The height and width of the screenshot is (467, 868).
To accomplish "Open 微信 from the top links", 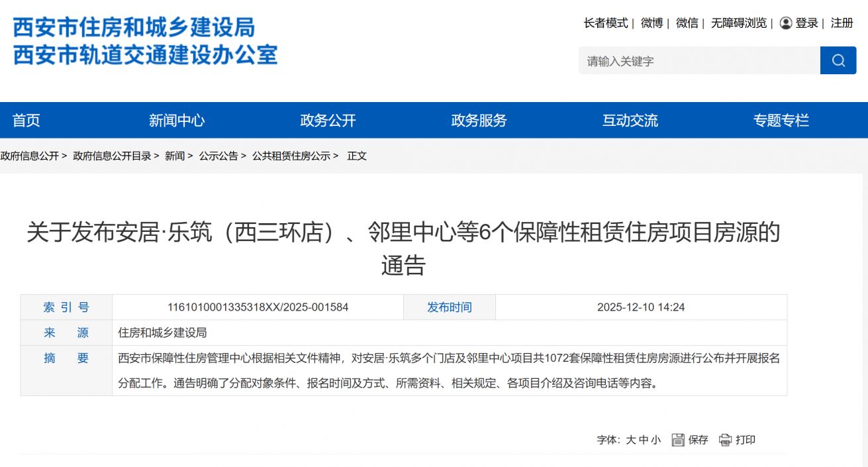I will point(687,23).
